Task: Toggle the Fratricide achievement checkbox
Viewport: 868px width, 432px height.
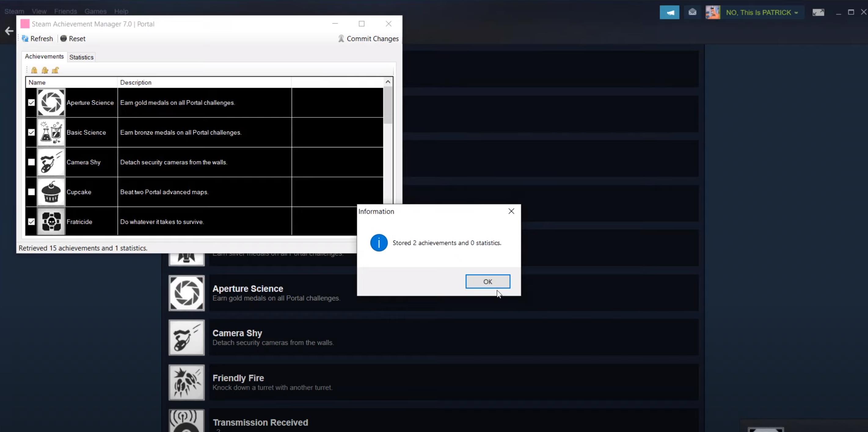Action: [x=31, y=222]
